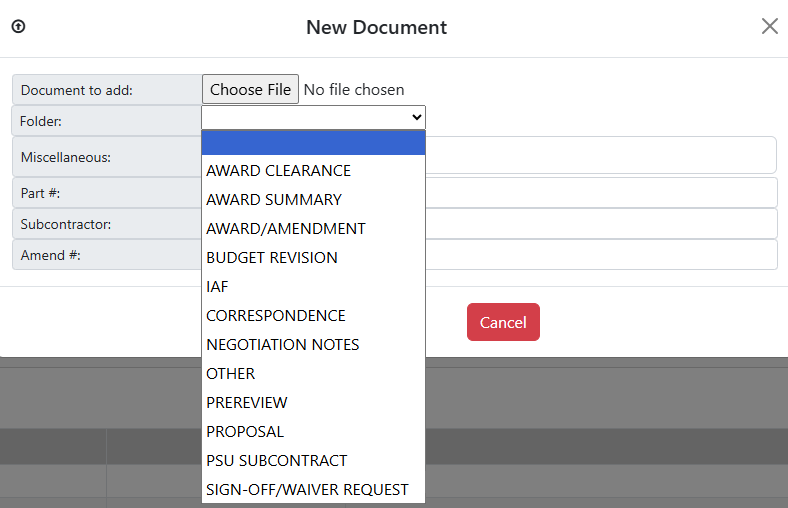Choose PROPOSAL from folder list
The width and height of the screenshot is (788, 508).
pos(314,432)
